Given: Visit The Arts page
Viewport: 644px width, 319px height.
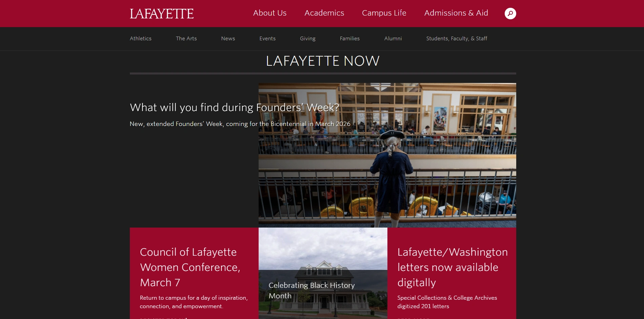Looking at the screenshot, I should tap(186, 39).
